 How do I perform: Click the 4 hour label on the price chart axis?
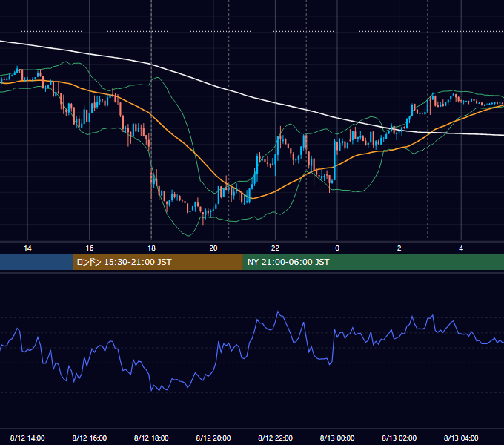coord(461,248)
